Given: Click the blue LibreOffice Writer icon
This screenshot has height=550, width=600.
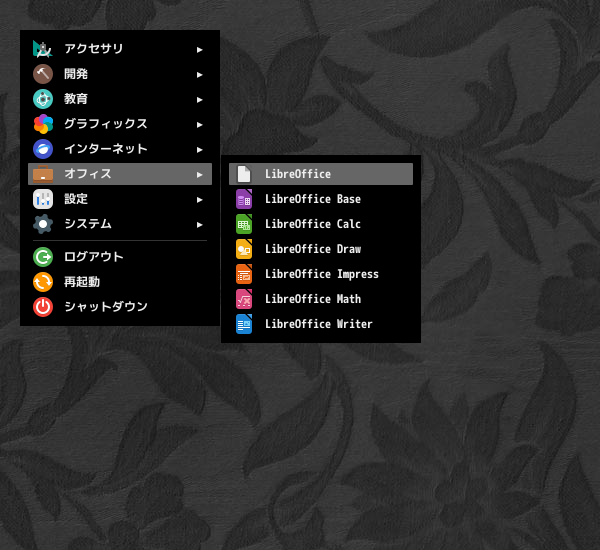Looking at the screenshot, I should (244, 324).
